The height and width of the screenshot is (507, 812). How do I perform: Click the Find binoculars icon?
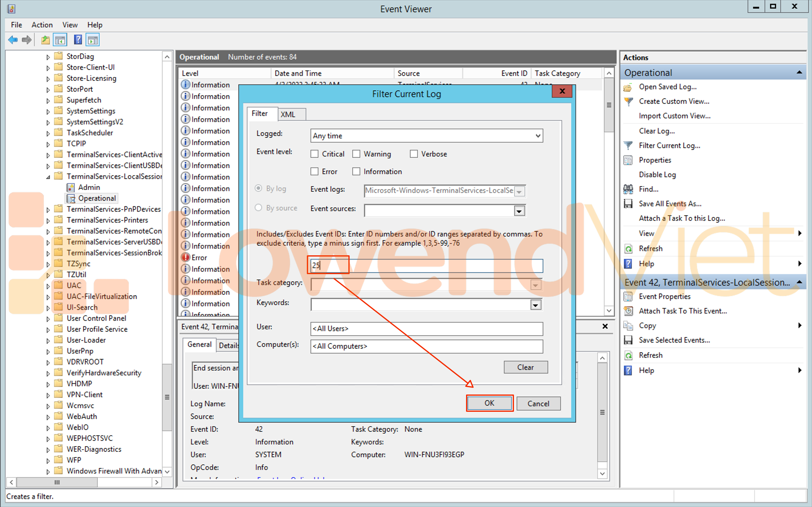coord(628,189)
